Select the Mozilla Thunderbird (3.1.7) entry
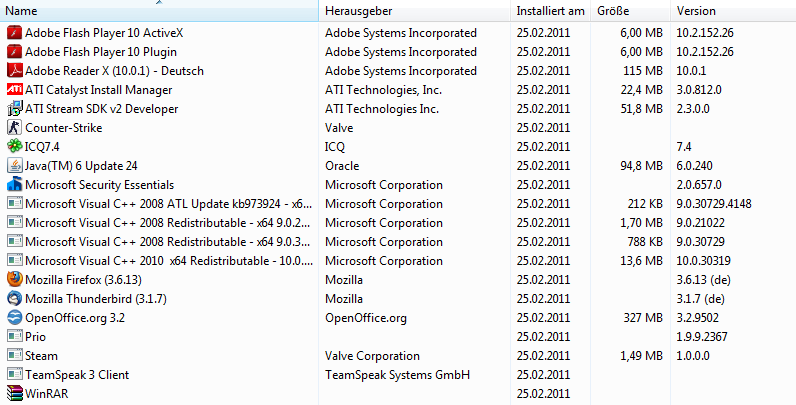This screenshot has height=405, width=796. pos(96,299)
